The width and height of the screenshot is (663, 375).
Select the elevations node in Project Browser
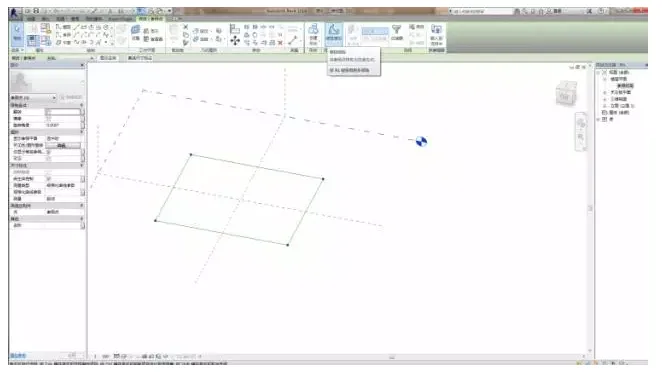pyautogui.click(x=622, y=106)
